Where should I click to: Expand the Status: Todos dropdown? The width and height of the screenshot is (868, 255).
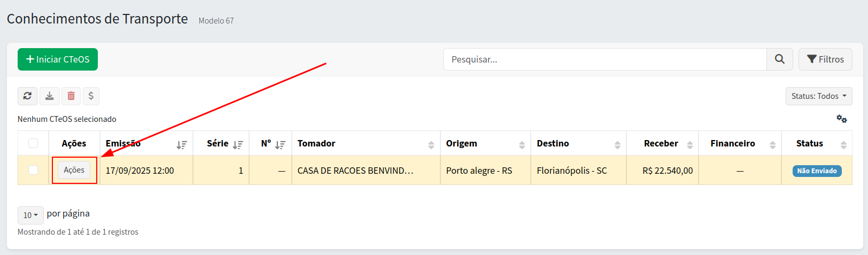tap(818, 96)
